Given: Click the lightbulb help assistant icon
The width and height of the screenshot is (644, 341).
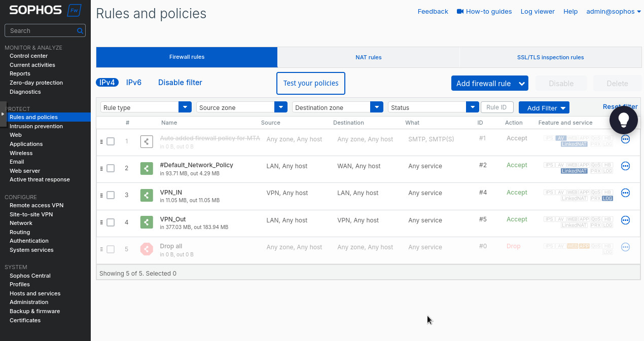Looking at the screenshot, I should click(623, 120).
